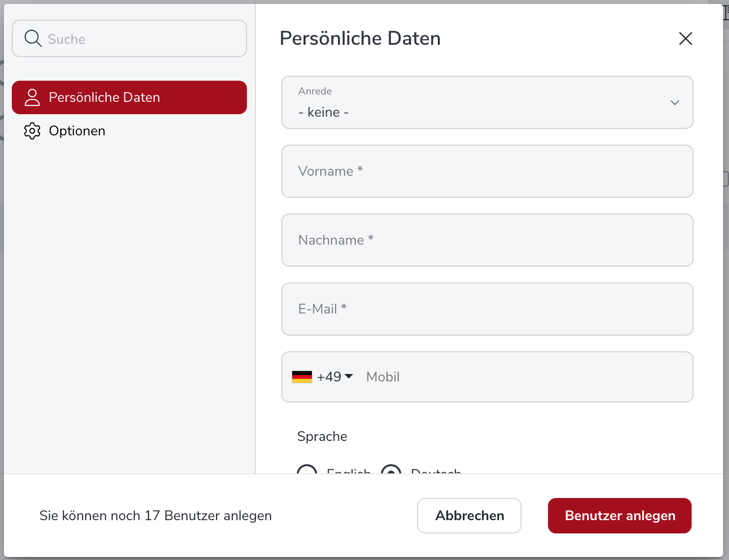Click the gear icon beside Optionen
The image size is (729, 560).
pos(32,131)
